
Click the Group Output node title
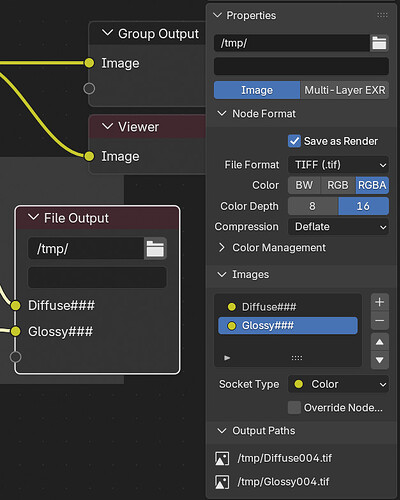tap(158, 34)
